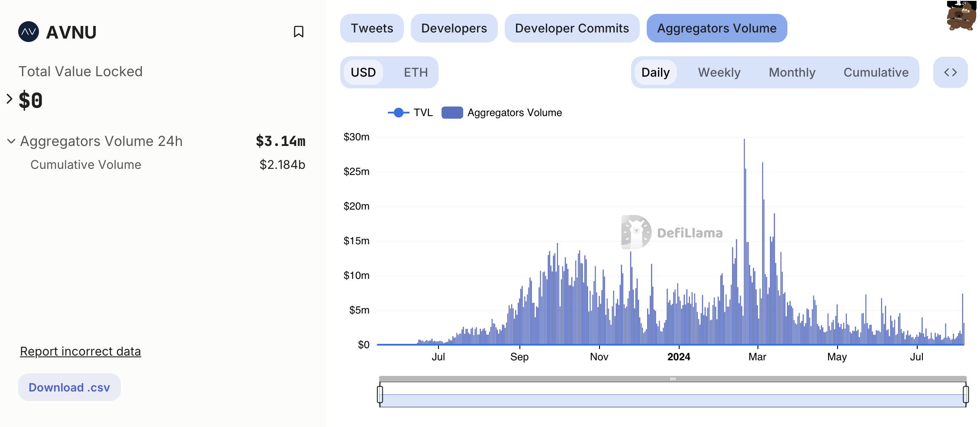Click the $5m y-axis label
The width and height of the screenshot is (980, 427).
point(359,310)
